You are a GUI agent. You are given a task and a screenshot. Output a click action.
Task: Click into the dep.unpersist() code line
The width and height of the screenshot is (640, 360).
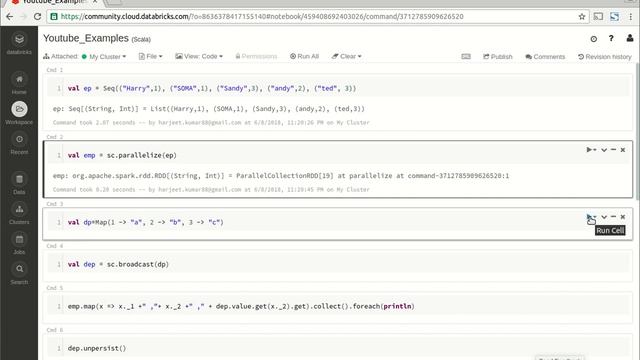pos(97,348)
